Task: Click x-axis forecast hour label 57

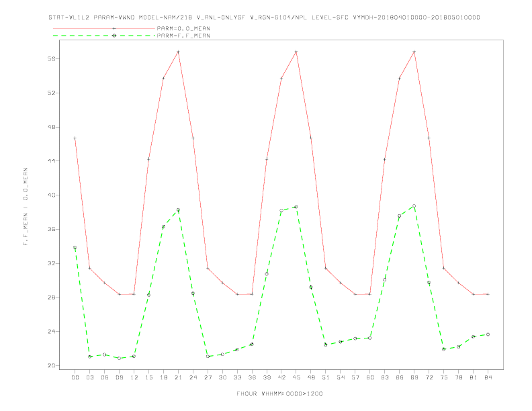Action: tap(355, 377)
